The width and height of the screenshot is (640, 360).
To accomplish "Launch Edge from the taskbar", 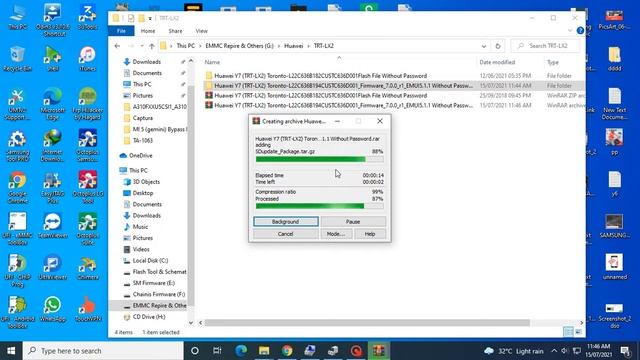I will 241,351.
